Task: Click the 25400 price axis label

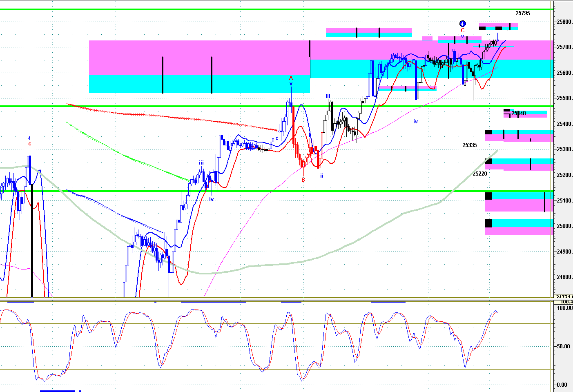Action: pos(564,124)
